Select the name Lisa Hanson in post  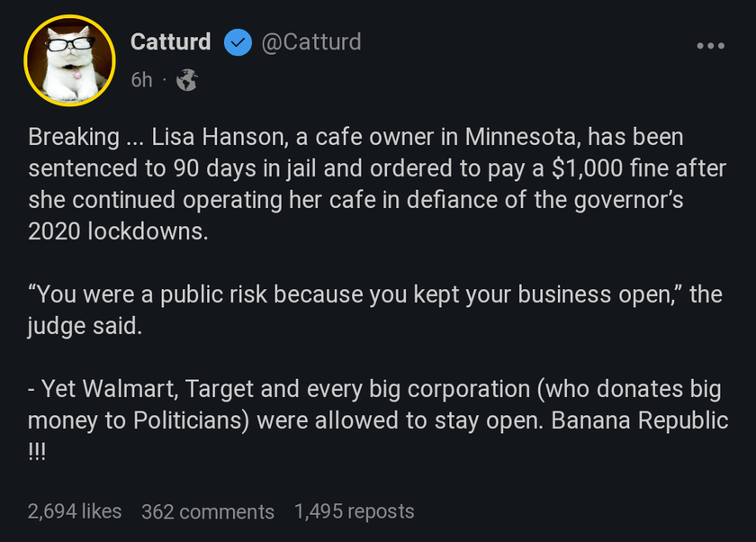pos(220,137)
